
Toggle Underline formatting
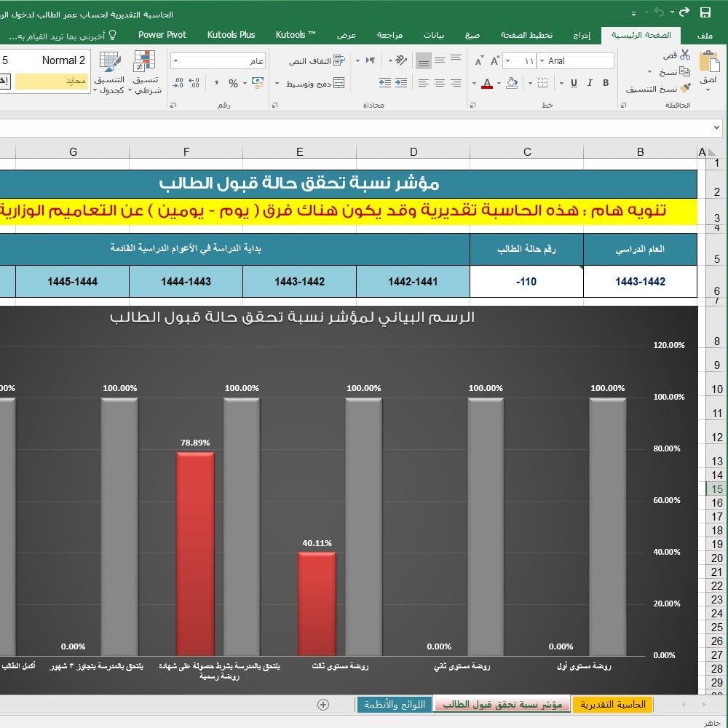pos(574,84)
